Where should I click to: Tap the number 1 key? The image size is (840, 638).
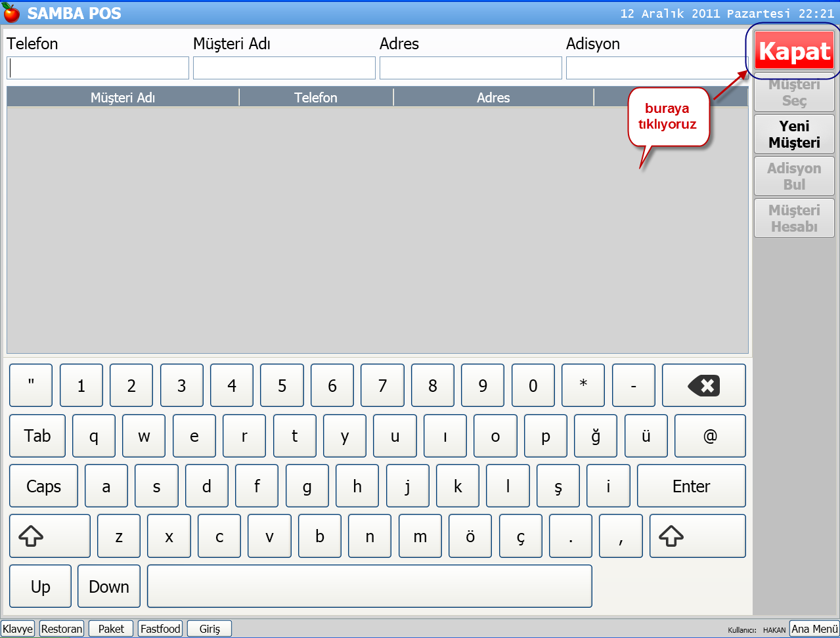pos(81,385)
